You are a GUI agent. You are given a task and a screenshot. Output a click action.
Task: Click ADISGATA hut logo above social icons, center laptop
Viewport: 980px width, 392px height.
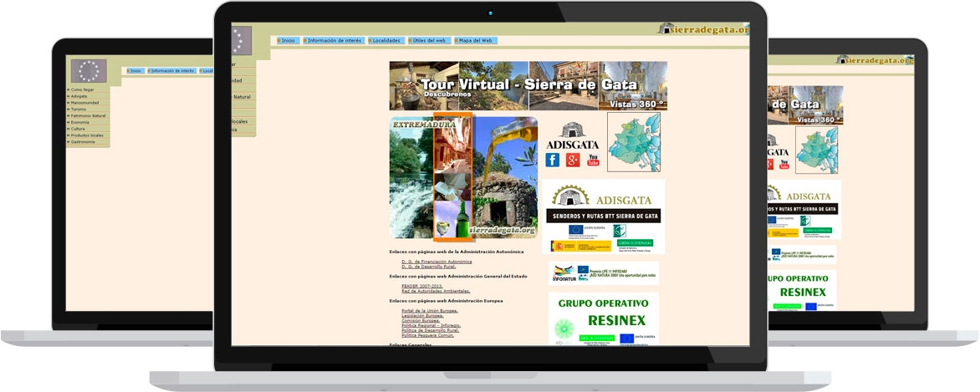click(572, 135)
